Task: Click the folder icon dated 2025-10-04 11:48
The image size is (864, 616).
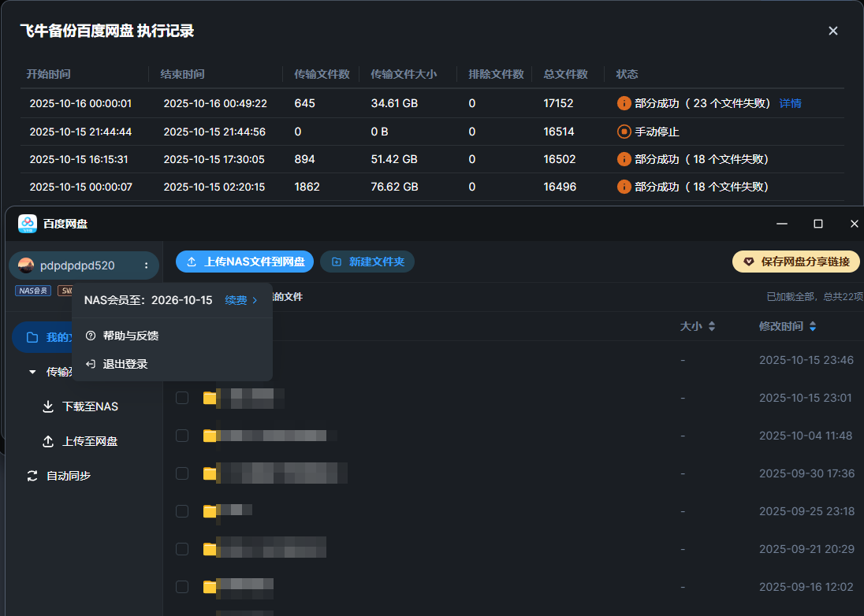Action: (210, 436)
